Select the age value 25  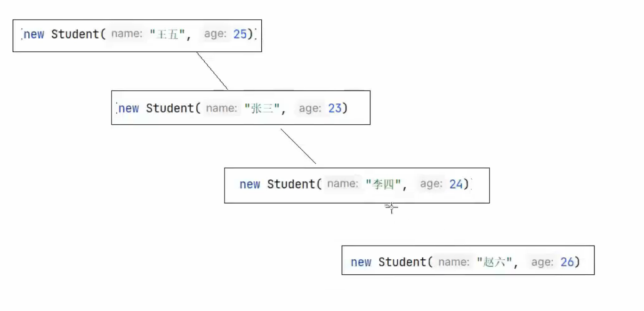click(x=240, y=34)
